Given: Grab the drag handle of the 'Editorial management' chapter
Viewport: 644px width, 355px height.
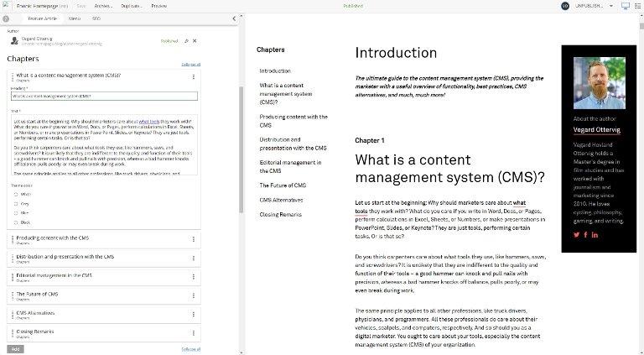Looking at the screenshot, I should point(13,277).
